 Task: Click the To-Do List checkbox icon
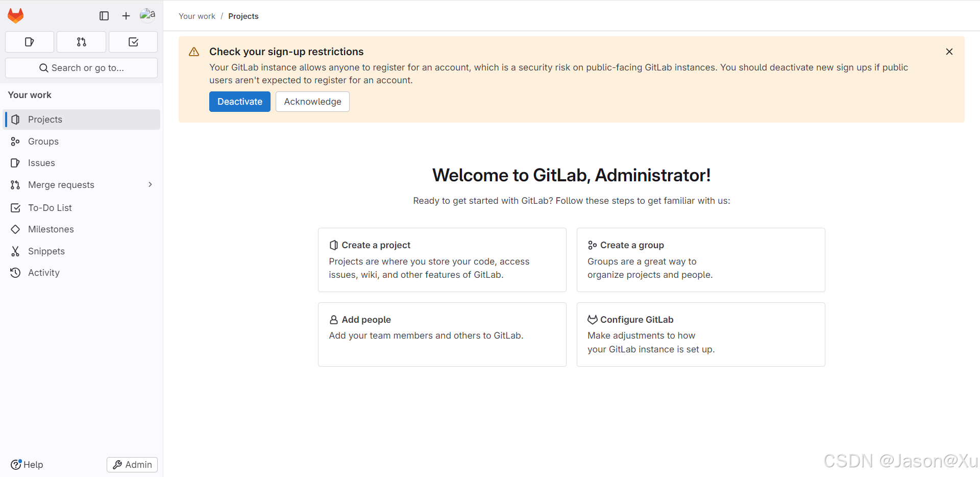click(15, 208)
